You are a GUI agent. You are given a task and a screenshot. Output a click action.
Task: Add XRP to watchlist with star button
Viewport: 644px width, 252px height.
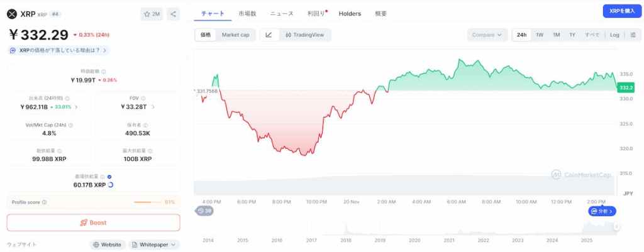click(x=152, y=14)
